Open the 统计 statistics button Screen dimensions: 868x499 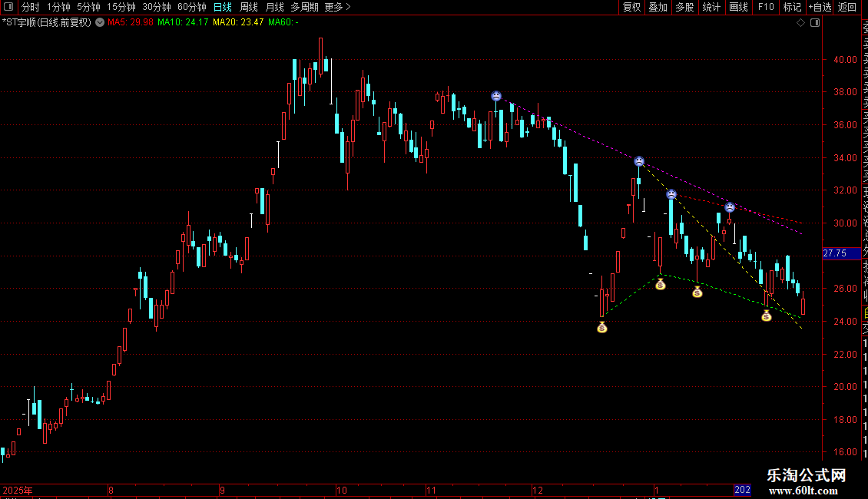pos(711,7)
